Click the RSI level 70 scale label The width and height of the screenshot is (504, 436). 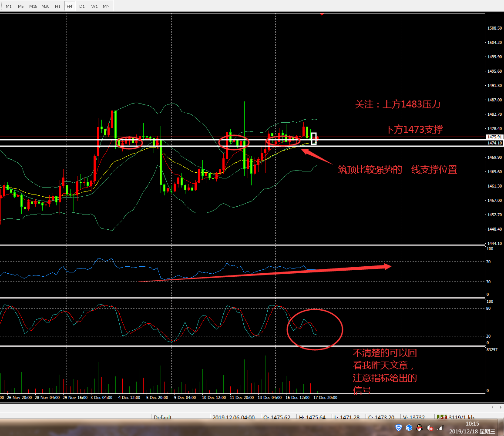(488, 262)
